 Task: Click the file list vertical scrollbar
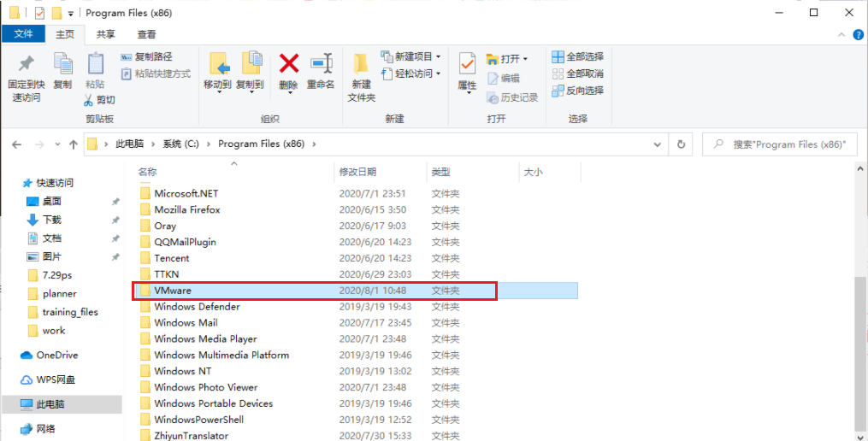861,354
